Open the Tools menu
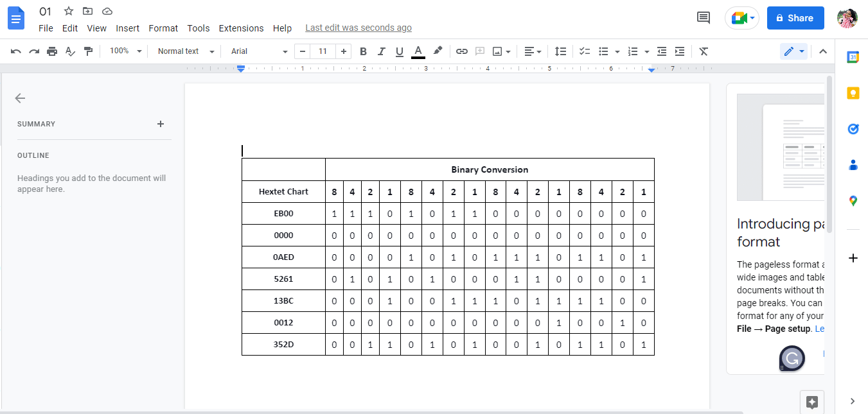Screen dimensions: 868x414 click(199, 28)
